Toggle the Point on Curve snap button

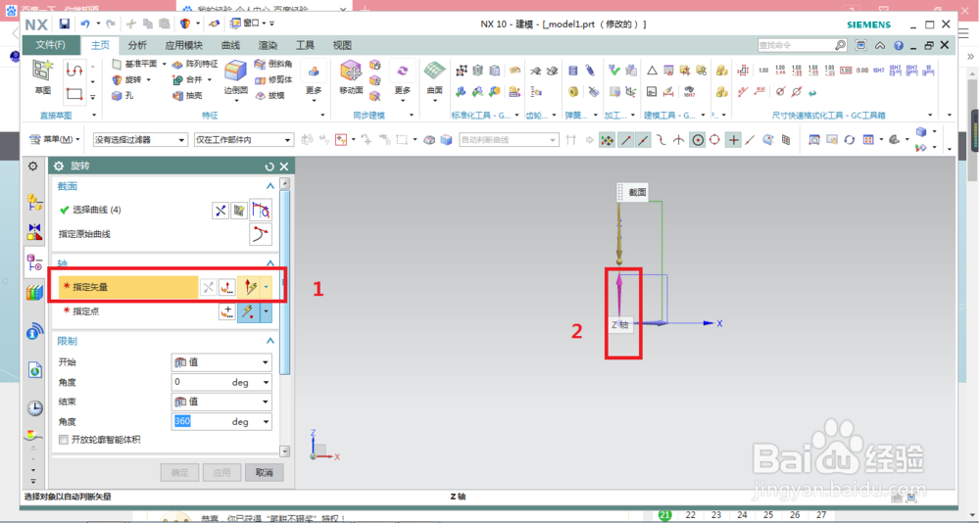point(751,140)
